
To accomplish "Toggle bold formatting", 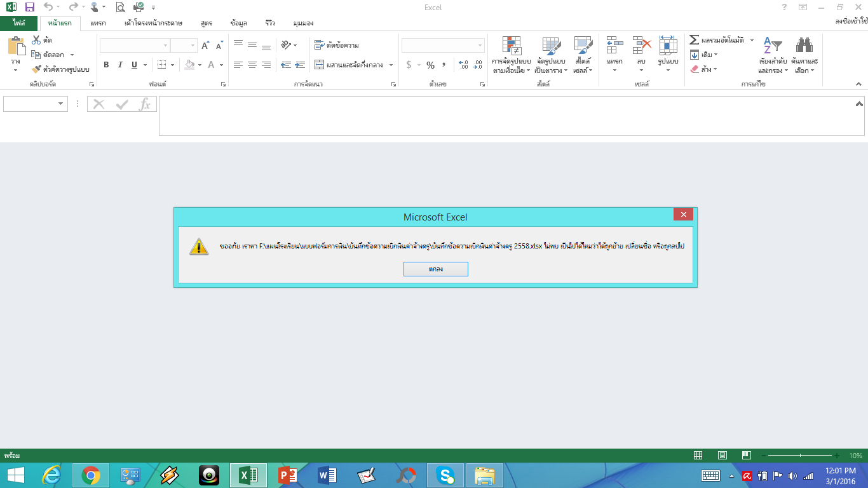I will 106,65.
